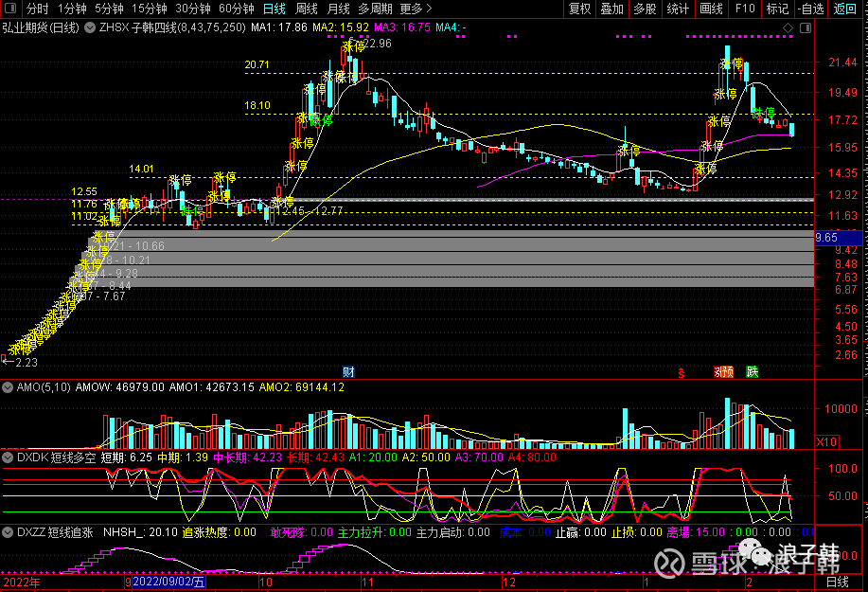Click the X10 volume scale icon

coord(826,441)
